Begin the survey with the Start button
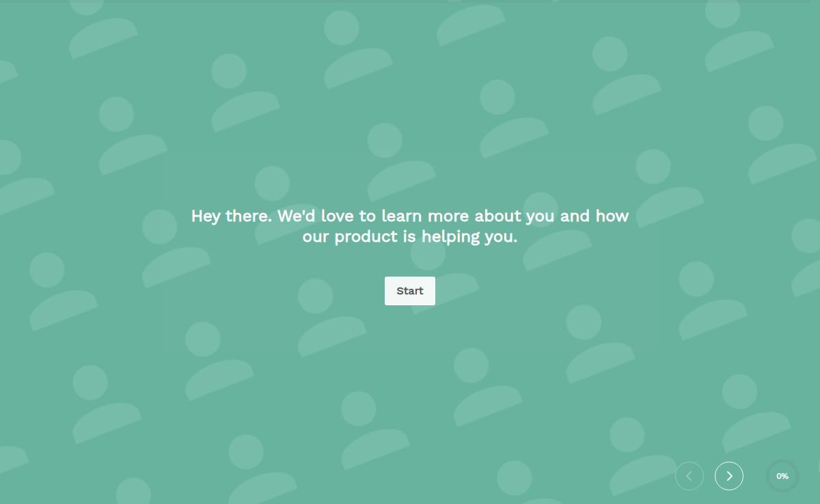The height and width of the screenshot is (504, 820). pos(410,290)
